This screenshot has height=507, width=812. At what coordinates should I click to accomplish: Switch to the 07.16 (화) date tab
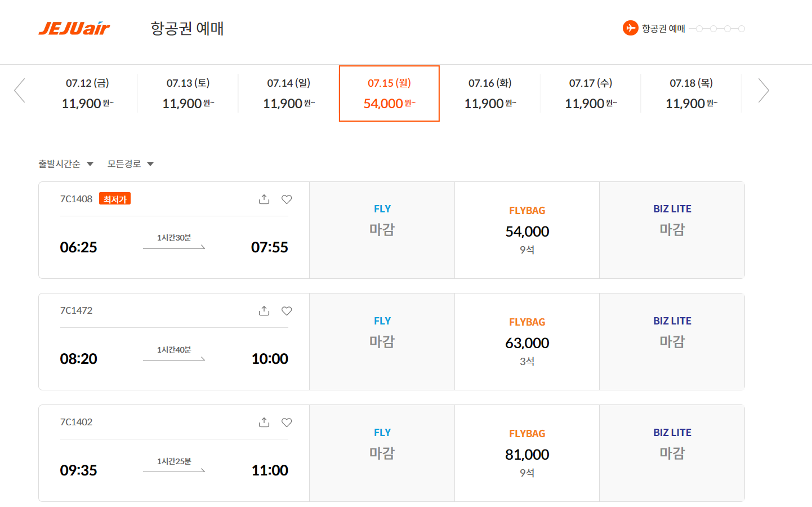tap(489, 93)
